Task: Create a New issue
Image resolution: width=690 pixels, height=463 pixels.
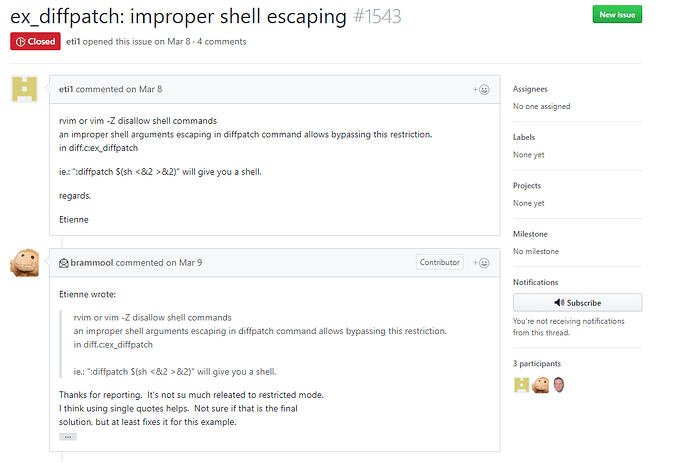Action: [x=617, y=15]
